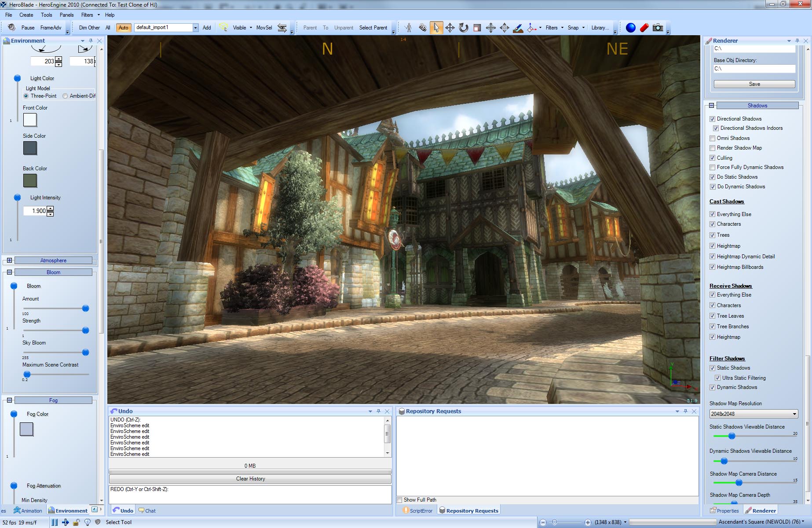
Task: Click the red eraser icon
Action: pos(644,28)
